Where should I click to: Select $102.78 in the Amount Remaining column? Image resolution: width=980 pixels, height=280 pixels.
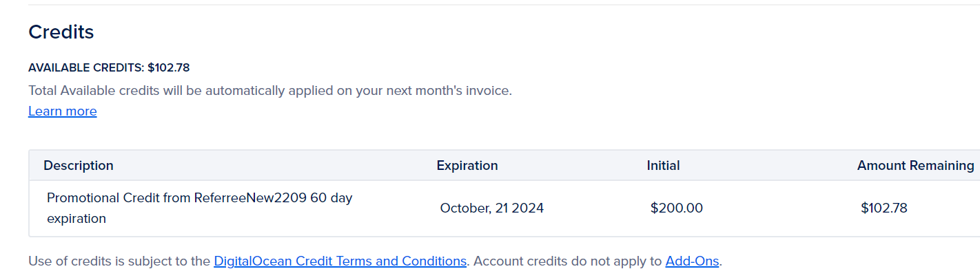coord(884,208)
